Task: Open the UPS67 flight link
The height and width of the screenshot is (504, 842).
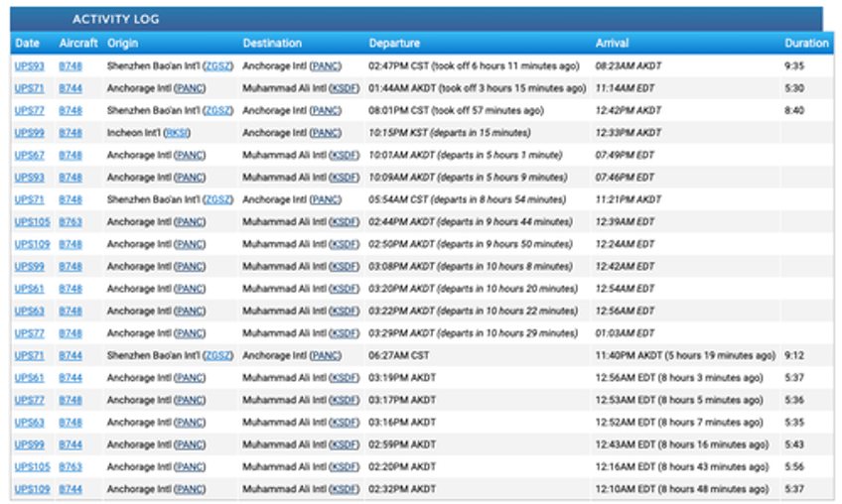Action: (x=29, y=155)
